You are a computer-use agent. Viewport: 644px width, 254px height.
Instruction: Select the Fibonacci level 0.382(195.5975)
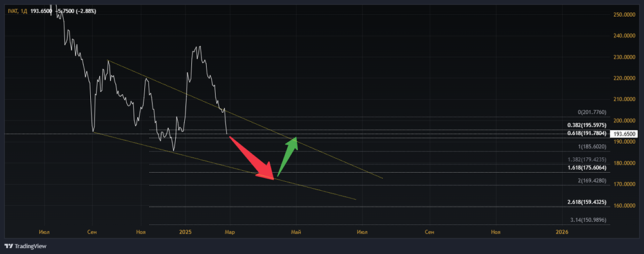pos(587,125)
